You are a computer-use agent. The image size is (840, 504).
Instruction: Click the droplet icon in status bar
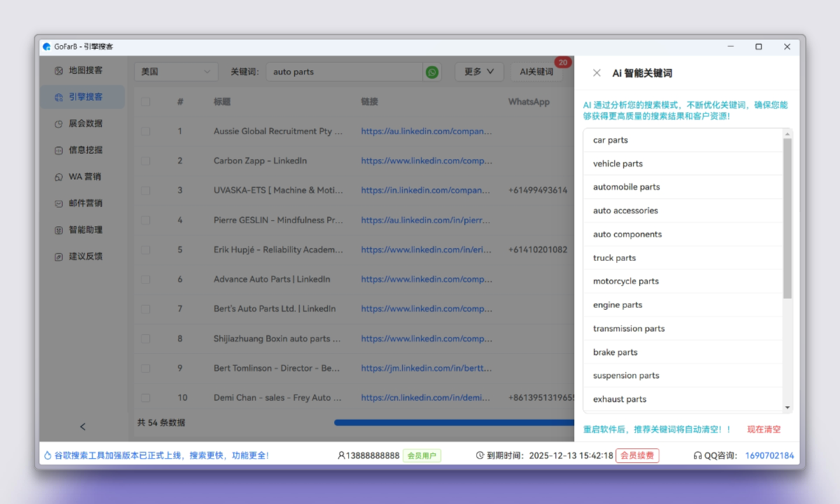coord(48,456)
